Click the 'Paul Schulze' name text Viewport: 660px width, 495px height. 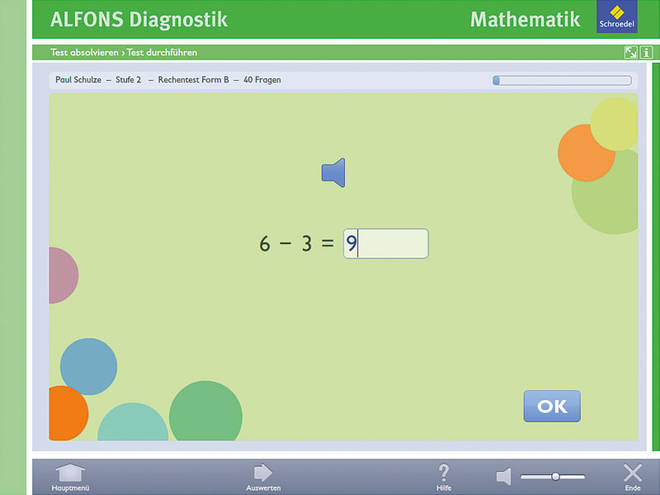point(78,80)
